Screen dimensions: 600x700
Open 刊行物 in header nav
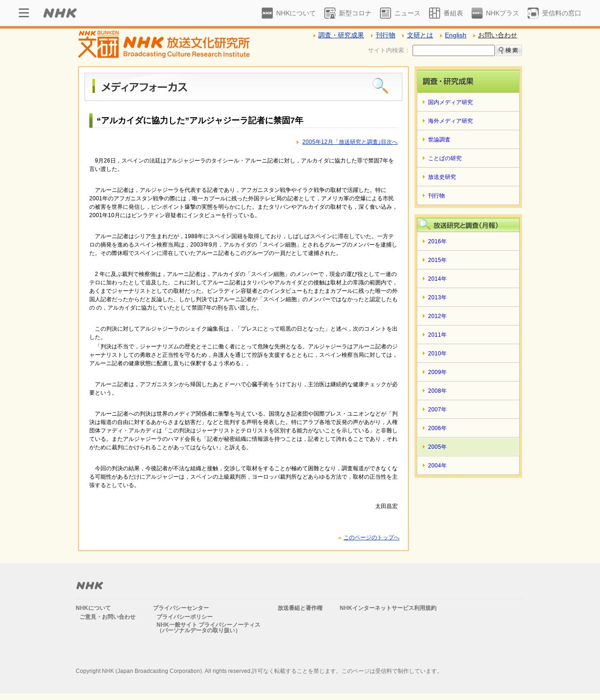point(386,35)
